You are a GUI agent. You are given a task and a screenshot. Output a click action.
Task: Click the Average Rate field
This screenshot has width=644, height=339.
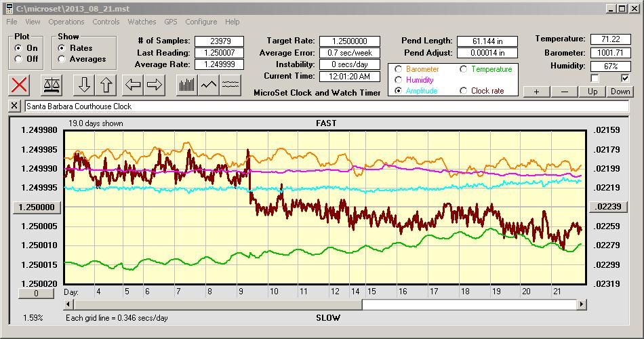220,64
